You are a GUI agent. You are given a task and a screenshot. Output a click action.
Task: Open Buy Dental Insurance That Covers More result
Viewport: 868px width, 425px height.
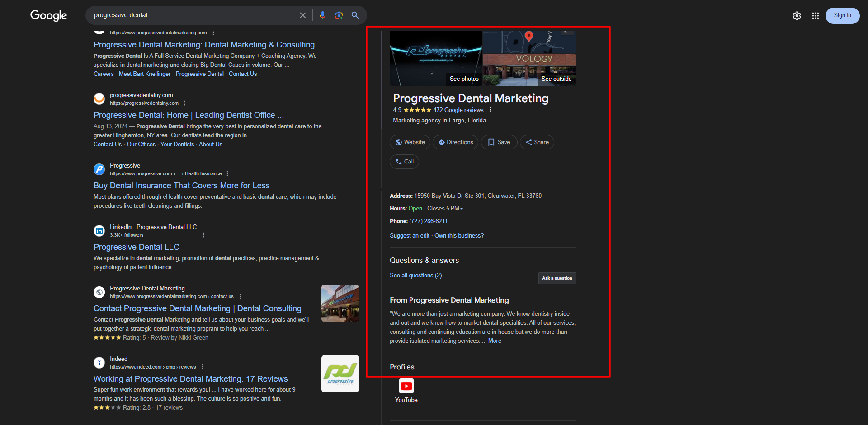[x=181, y=186]
